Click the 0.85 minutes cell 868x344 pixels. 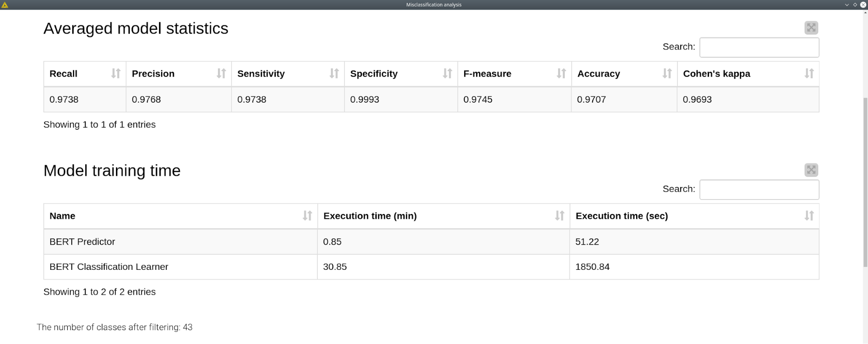(x=443, y=242)
